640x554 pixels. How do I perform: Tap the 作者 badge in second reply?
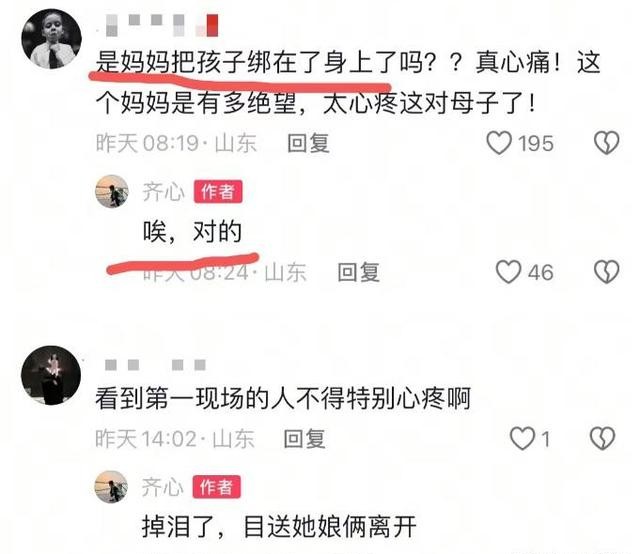tap(217, 487)
